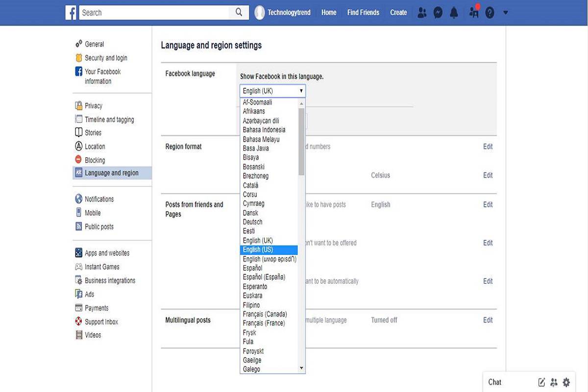This screenshot has width=588, height=392.
Task: Click the new message compose icon in Chat
Action: (541, 382)
